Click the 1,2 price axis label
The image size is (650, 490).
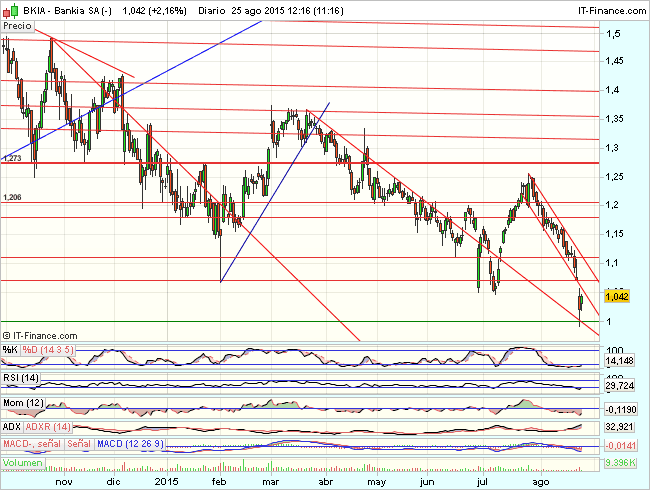point(612,205)
